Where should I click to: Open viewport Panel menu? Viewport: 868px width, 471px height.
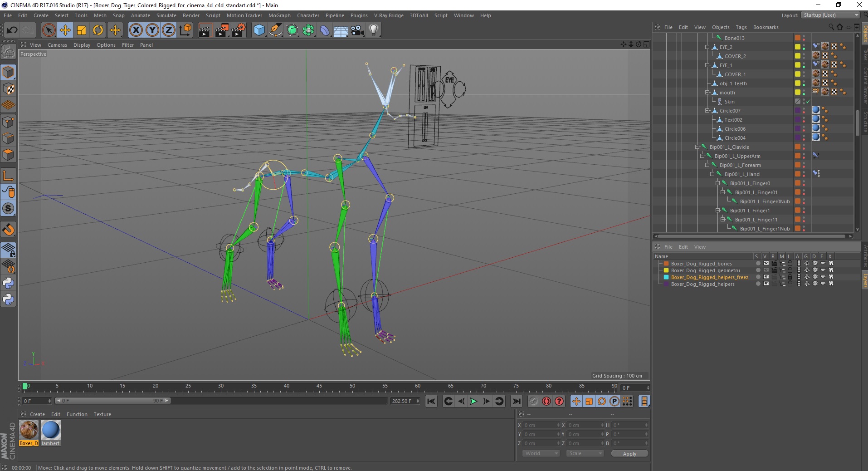click(x=146, y=45)
